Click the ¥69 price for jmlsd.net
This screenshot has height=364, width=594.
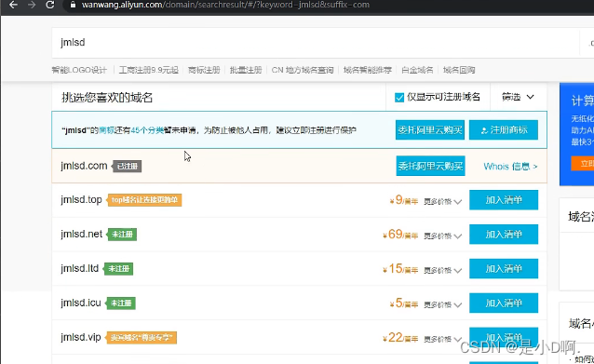[x=400, y=235]
